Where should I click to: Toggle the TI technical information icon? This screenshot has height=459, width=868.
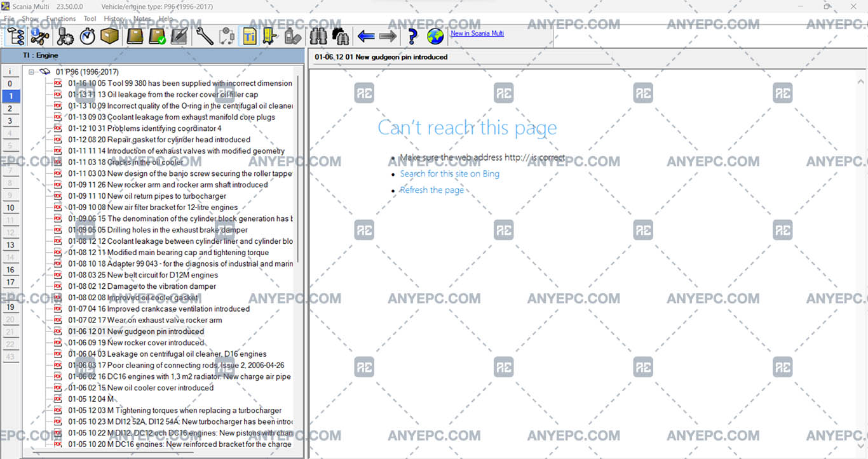pos(249,36)
